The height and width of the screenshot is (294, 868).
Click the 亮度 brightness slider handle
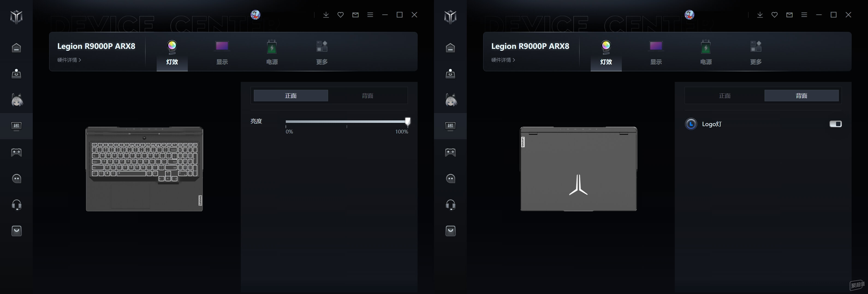click(x=408, y=121)
